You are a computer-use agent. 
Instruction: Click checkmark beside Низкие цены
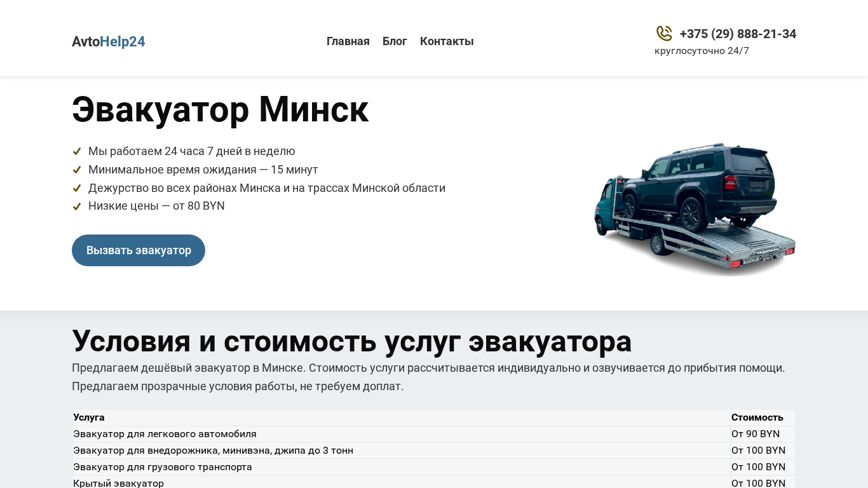(x=77, y=207)
